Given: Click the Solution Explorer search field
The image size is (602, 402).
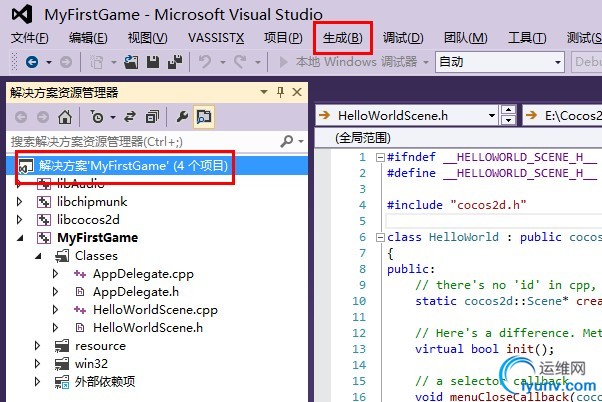Looking at the screenshot, I should pyautogui.click(x=143, y=142).
